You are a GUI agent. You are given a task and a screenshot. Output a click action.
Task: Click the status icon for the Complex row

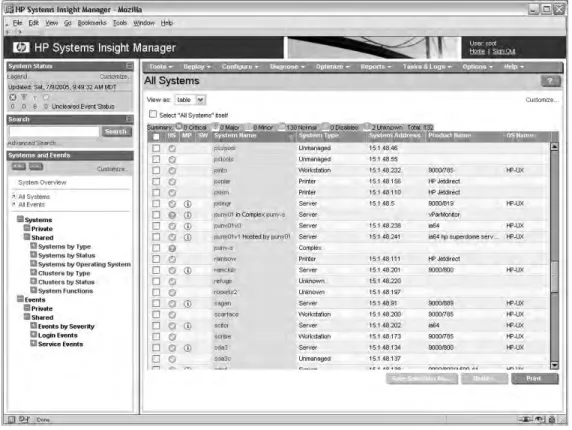172,248
